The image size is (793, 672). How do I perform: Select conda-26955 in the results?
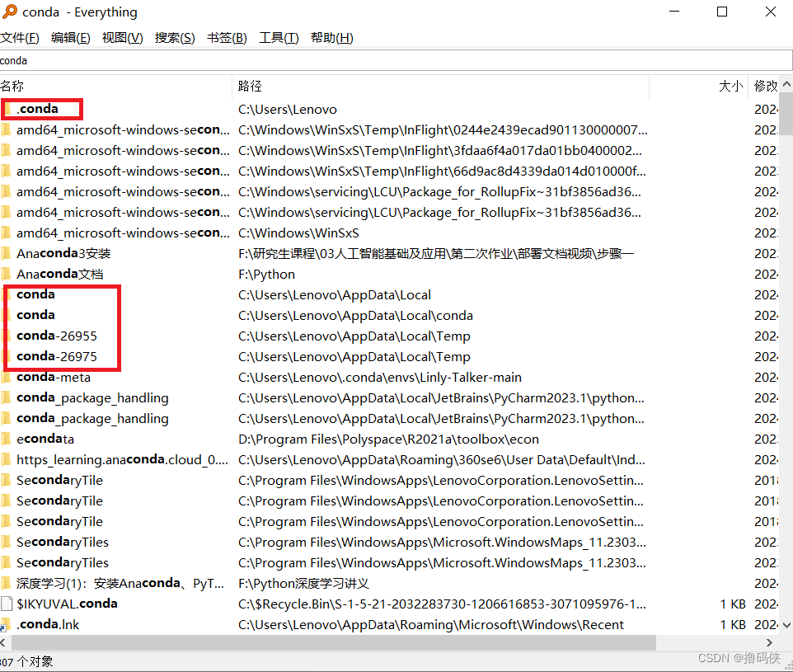57,336
